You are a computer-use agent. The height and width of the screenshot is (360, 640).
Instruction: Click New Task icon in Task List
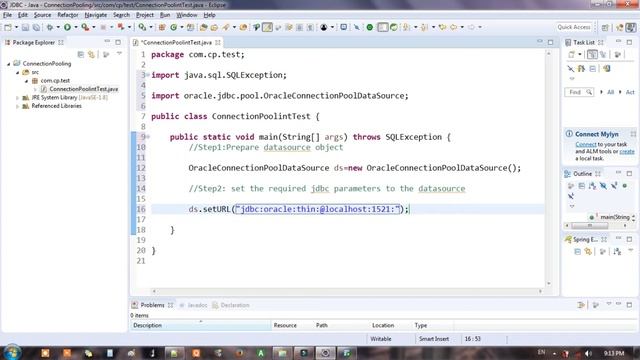pos(572,55)
